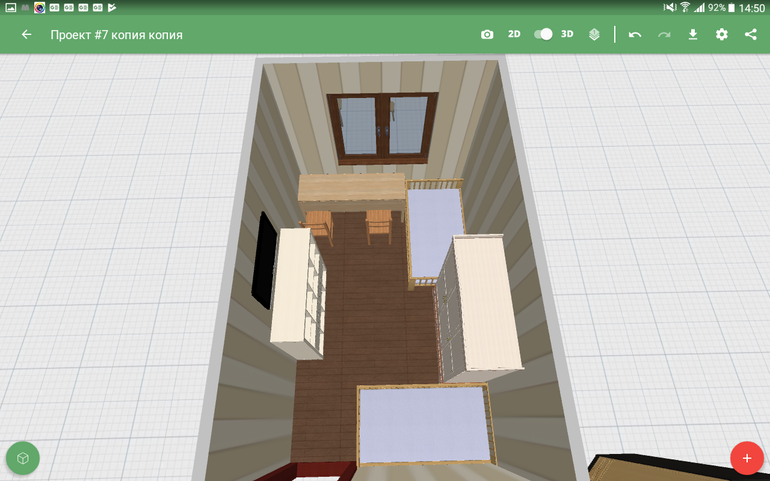This screenshot has width=770, height=481.
Task: Tap the project title "Проект #7 копия копия"
Action: (116, 35)
